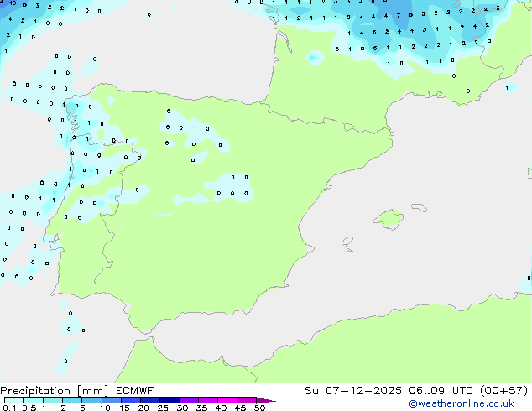Click the Mallorca island on the map
Image resolution: width=532 pixels, height=411 pixels.
point(389,219)
